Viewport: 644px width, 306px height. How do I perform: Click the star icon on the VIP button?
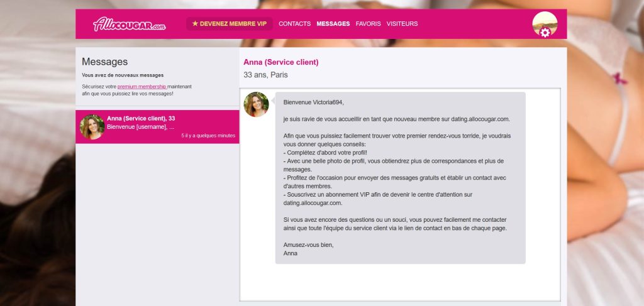(195, 24)
